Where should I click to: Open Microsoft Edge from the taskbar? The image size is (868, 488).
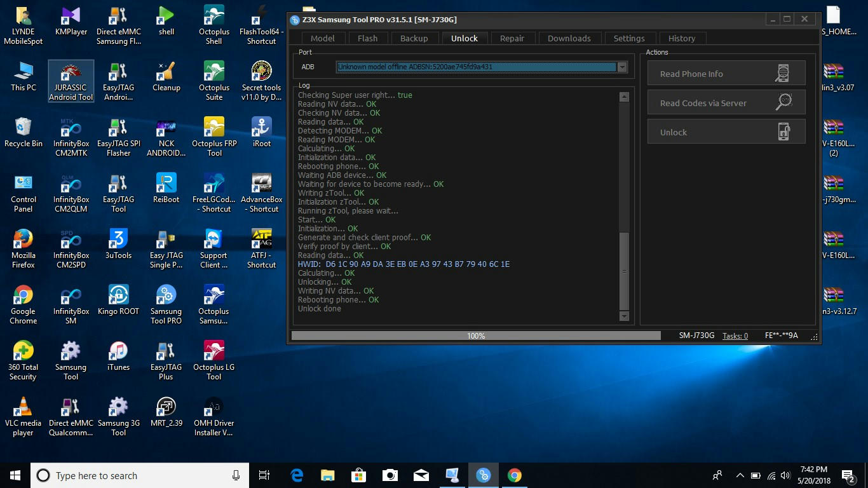(x=297, y=475)
